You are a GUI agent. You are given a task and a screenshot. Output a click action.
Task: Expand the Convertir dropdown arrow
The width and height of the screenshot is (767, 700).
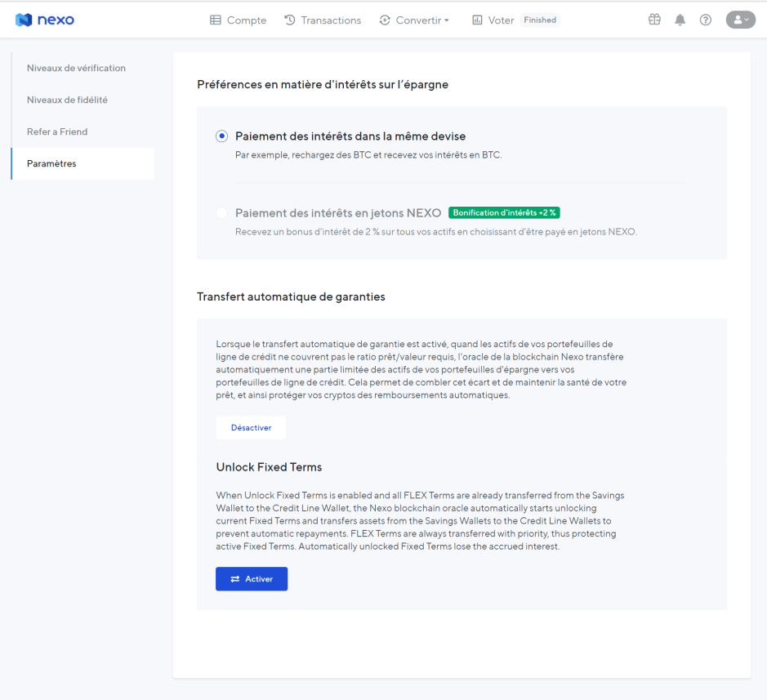447,20
